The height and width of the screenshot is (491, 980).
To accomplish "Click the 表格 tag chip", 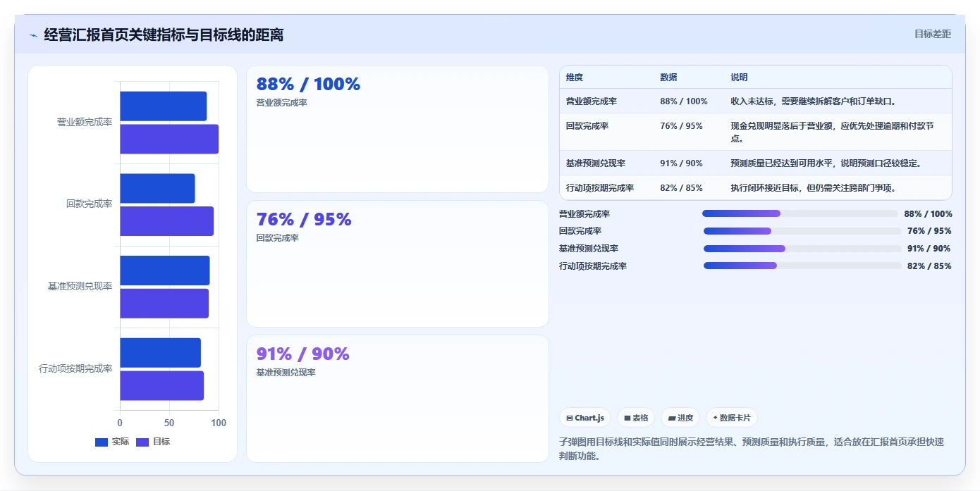I will click(x=636, y=418).
